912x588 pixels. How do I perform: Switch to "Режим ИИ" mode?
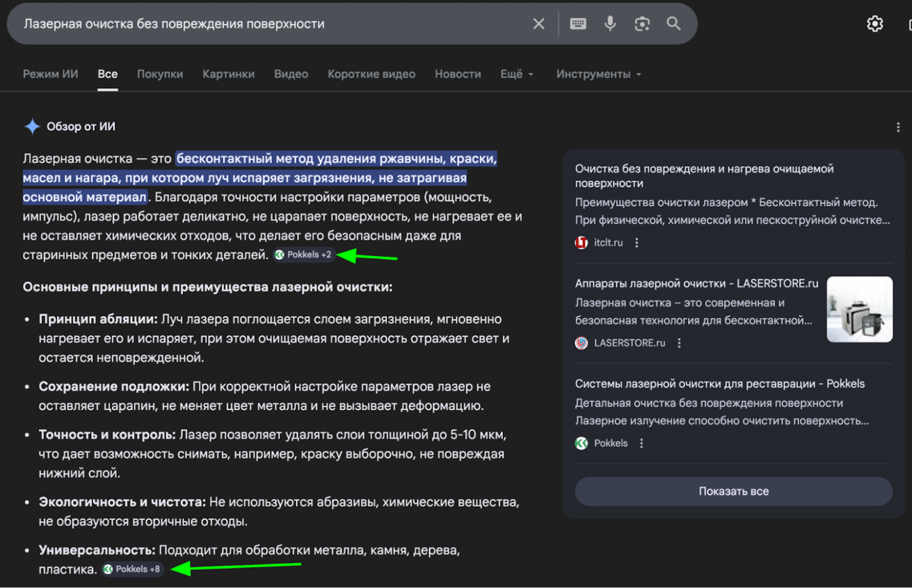coord(50,74)
